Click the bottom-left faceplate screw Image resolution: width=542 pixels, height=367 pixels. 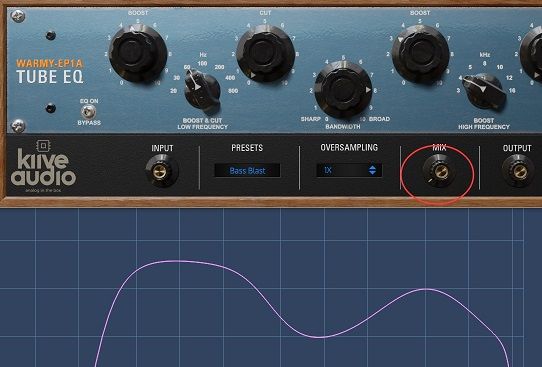click(x=18, y=126)
